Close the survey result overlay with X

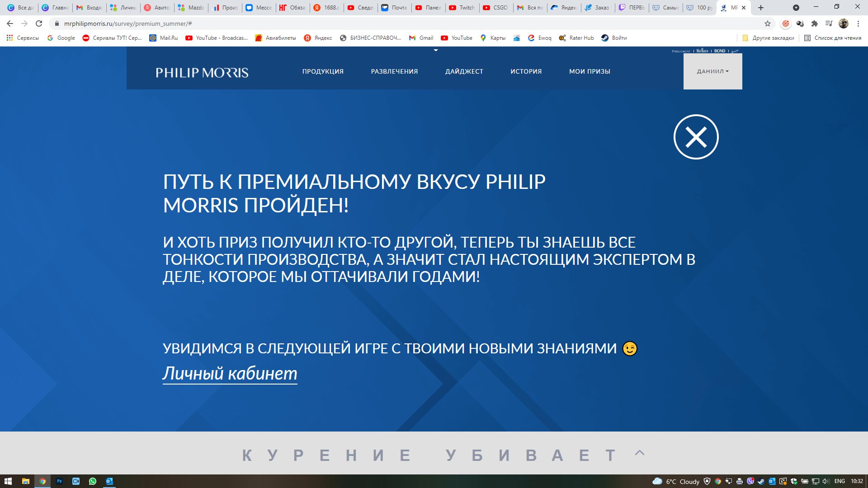click(x=696, y=137)
